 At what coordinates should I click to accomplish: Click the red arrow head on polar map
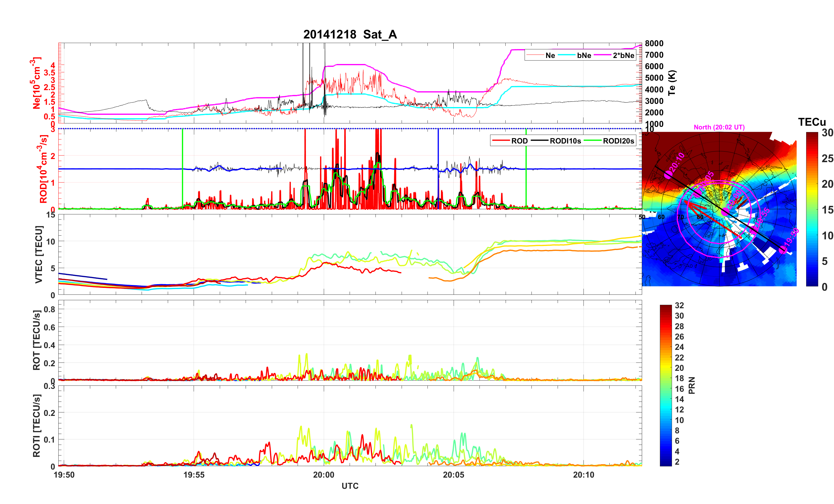[686, 202]
